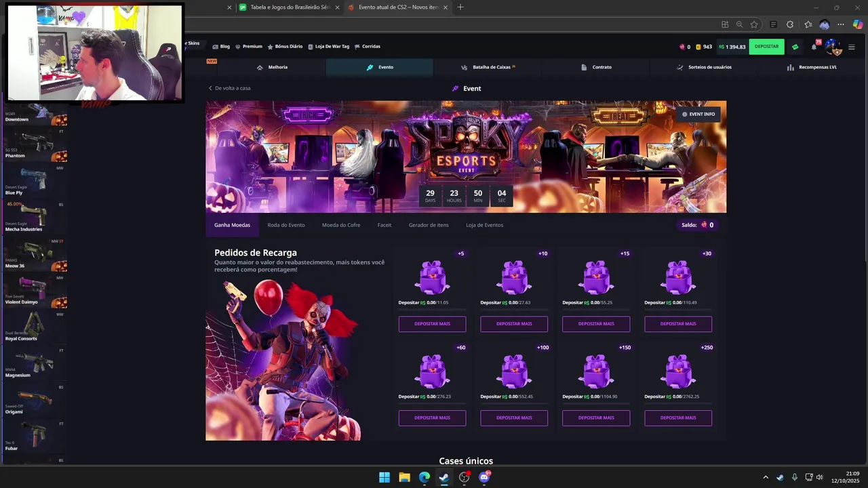Click Depositar Mais under the +15 reward
The width and height of the screenshot is (868, 488).
coord(596,324)
